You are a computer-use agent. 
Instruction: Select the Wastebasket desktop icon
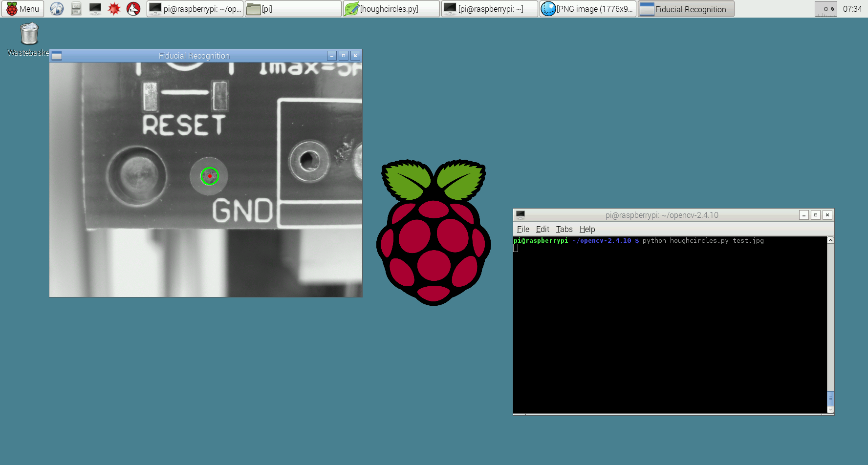click(29, 40)
